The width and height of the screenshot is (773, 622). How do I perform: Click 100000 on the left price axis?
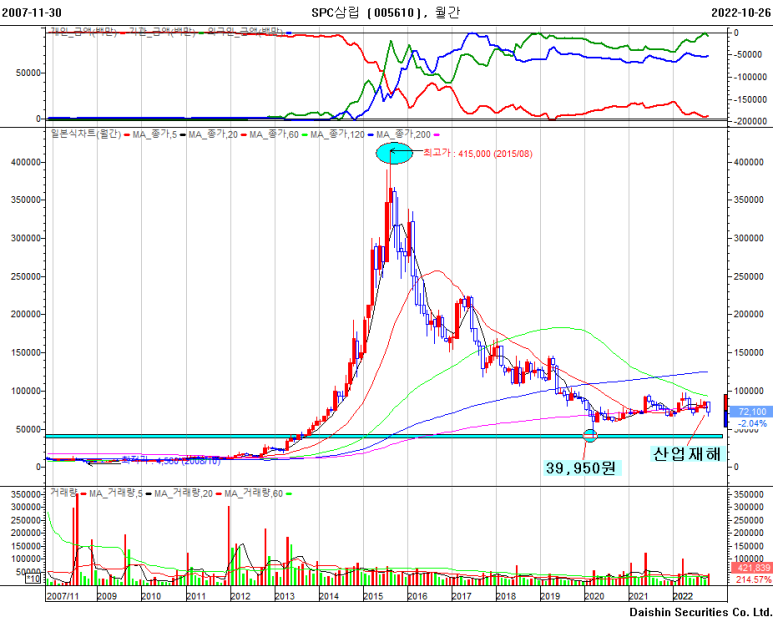click(26, 391)
